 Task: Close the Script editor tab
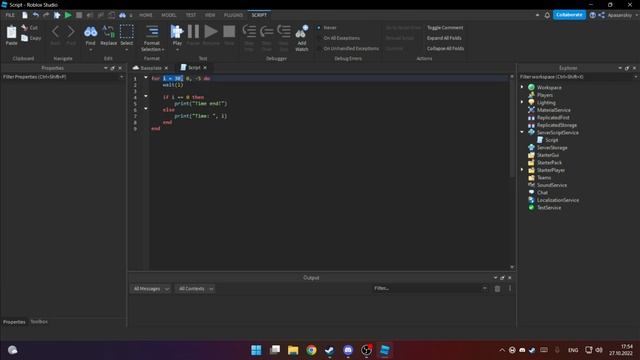[x=205, y=68]
